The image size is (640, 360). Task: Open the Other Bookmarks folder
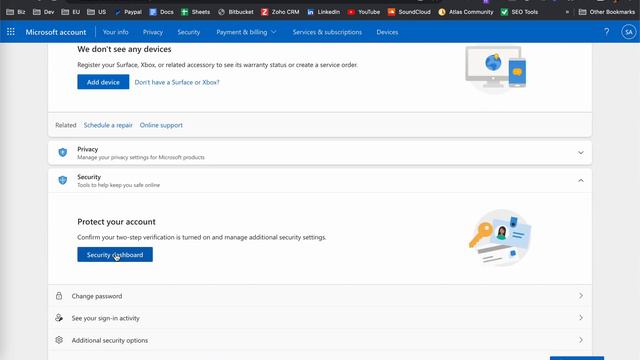point(607,12)
